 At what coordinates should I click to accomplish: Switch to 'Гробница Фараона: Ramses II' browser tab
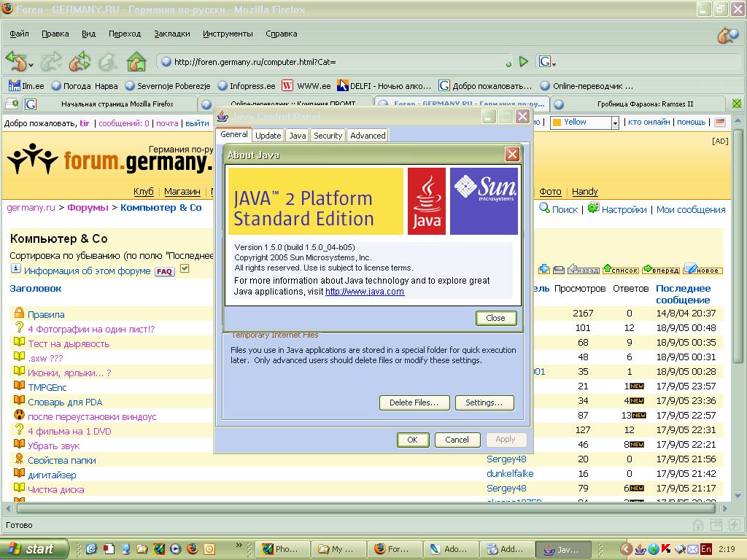pos(638,104)
